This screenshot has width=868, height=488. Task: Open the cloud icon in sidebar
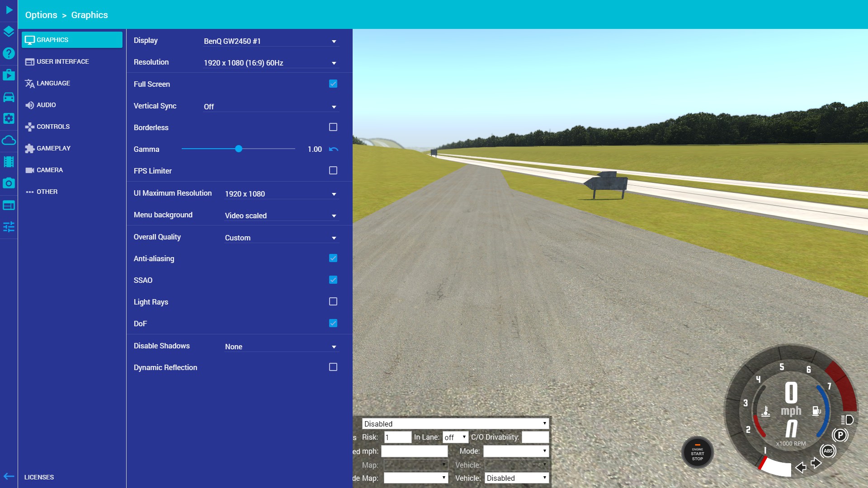coord(9,141)
